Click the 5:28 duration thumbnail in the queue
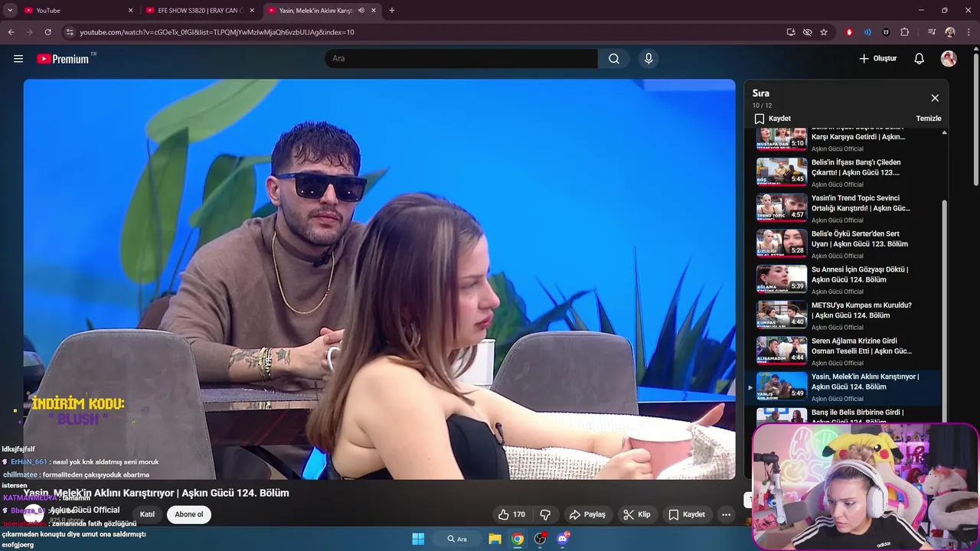 [x=782, y=243]
